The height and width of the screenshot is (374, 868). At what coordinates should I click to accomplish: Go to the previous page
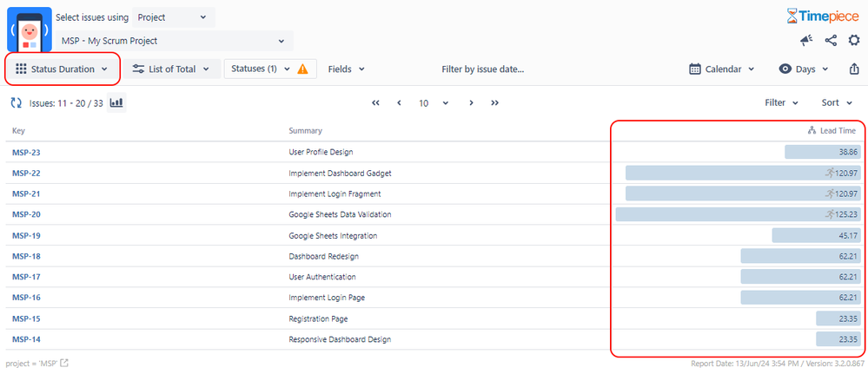click(x=399, y=103)
